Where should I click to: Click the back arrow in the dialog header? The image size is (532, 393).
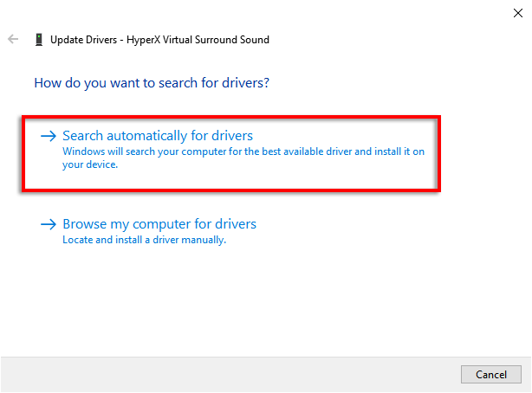[x=13, y=39]
